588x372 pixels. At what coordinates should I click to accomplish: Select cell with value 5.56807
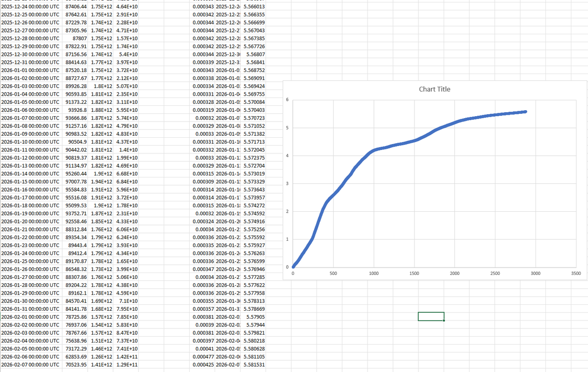click(x=254, y=54)
